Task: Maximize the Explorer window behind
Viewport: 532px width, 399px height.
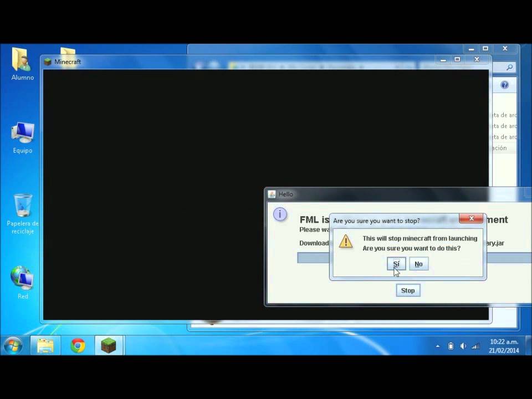Action: 485,49
